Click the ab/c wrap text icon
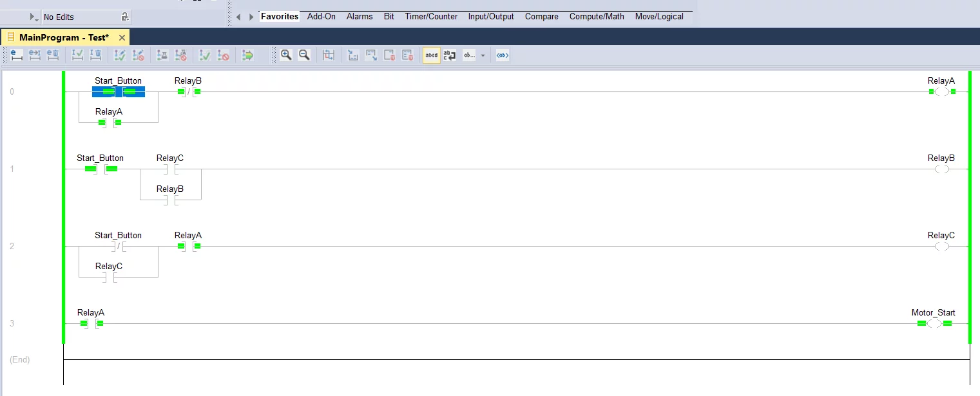This screenshot has width=980, height=396. tap(450, 55)
